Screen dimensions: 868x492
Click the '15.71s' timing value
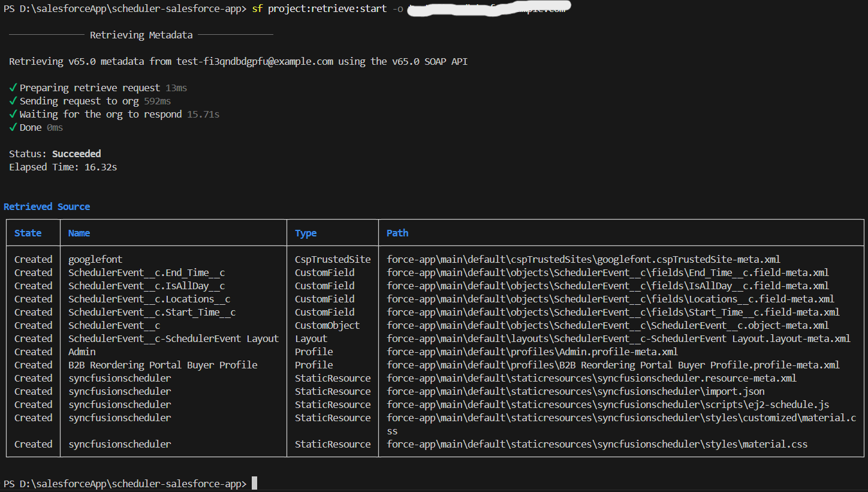[x=203, y=114]
